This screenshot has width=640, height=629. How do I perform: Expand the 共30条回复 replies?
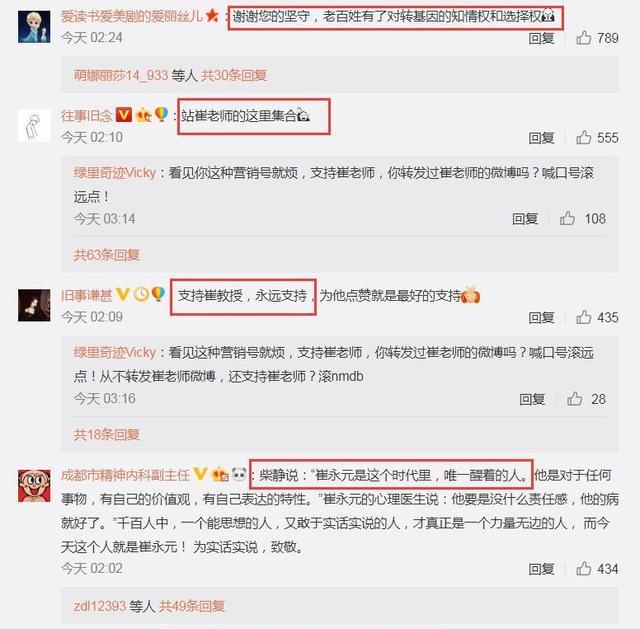(234, 75)
